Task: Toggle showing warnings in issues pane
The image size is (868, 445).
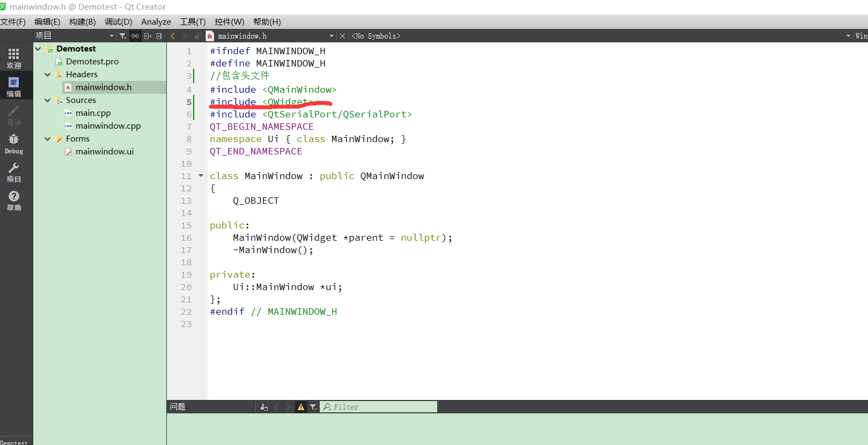Action: pyautogui.click(x=301, y=407)
